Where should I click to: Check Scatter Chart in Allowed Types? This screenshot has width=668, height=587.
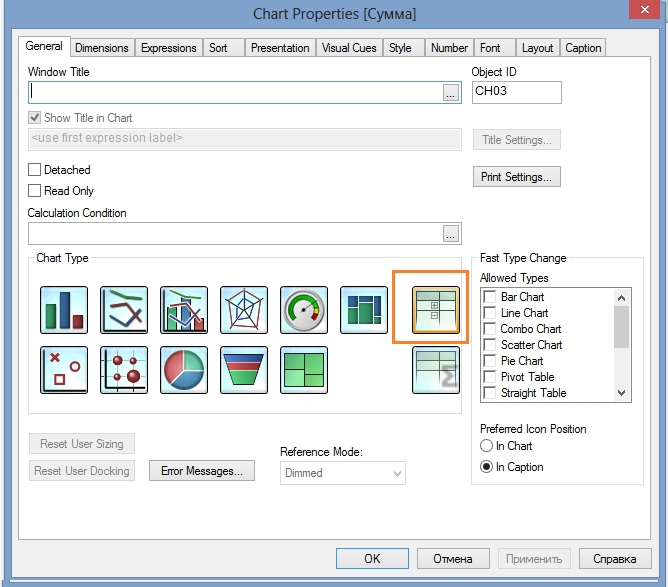coord(490,345)
